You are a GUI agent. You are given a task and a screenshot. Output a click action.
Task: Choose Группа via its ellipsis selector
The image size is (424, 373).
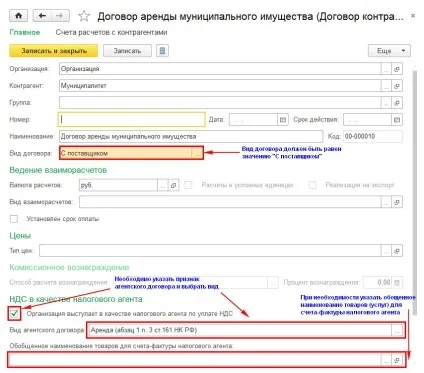point(386,103)
